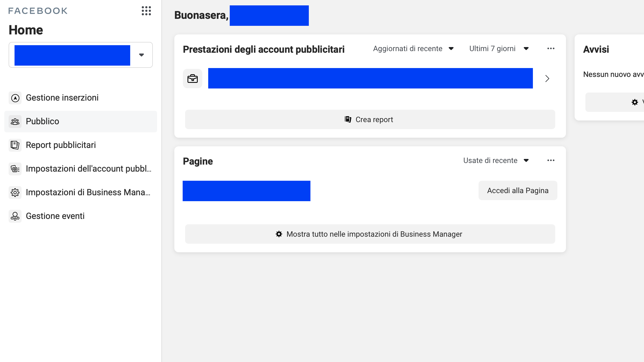Expand the business account selector dropdown
Viewport: 644px width, 362px height.
pyautogui.click(x=141, y=55)
